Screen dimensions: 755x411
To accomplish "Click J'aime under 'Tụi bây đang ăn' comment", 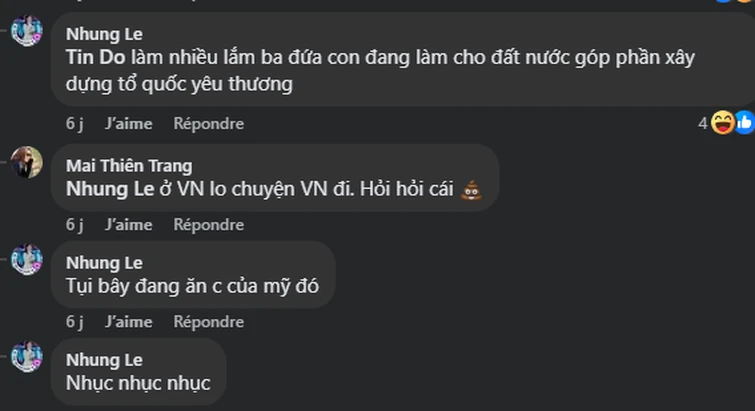I will click(129, 321).
